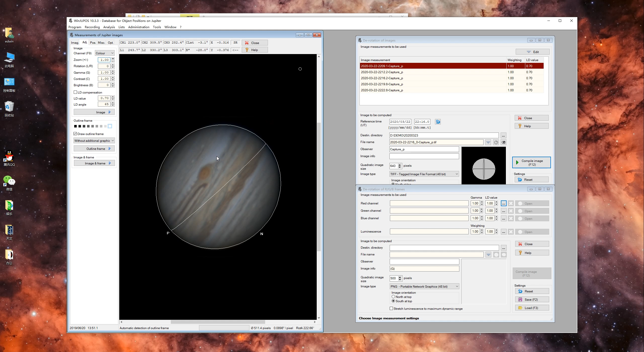Enable the Draw outline frame checkbox
This screenshot has width=644, height=352.
pos(75,134)
